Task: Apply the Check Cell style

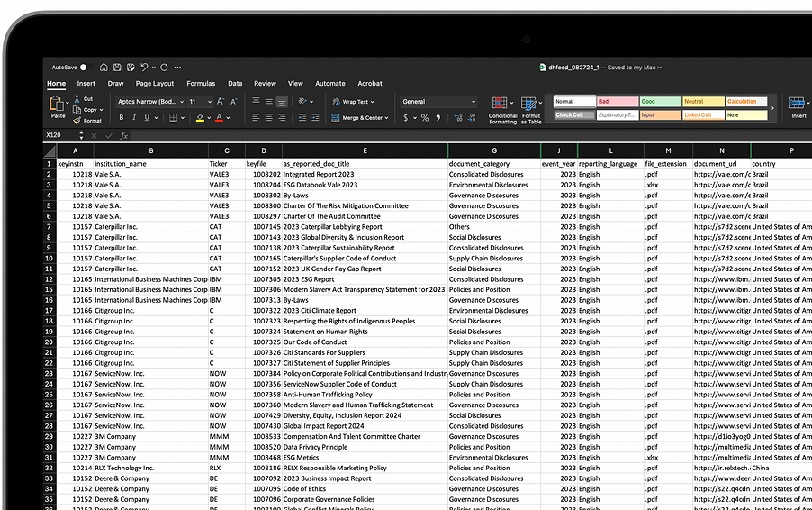Action: (574, 115)
